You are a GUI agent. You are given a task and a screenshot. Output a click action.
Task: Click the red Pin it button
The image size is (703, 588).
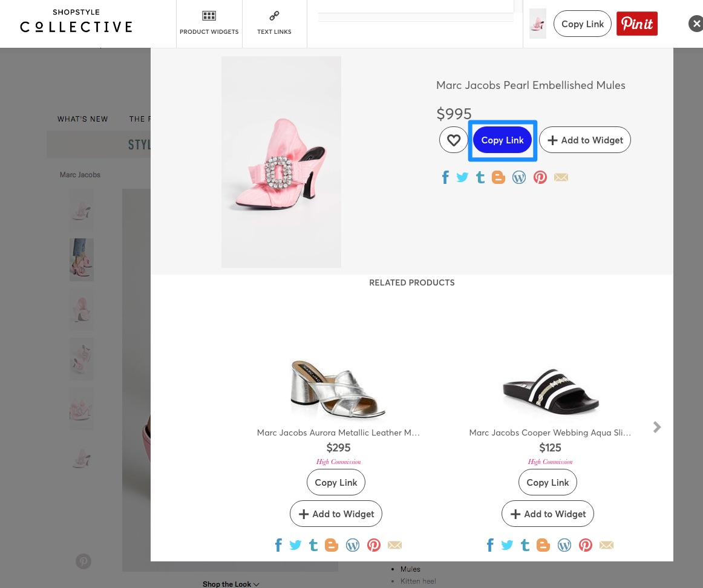[636, 24]
